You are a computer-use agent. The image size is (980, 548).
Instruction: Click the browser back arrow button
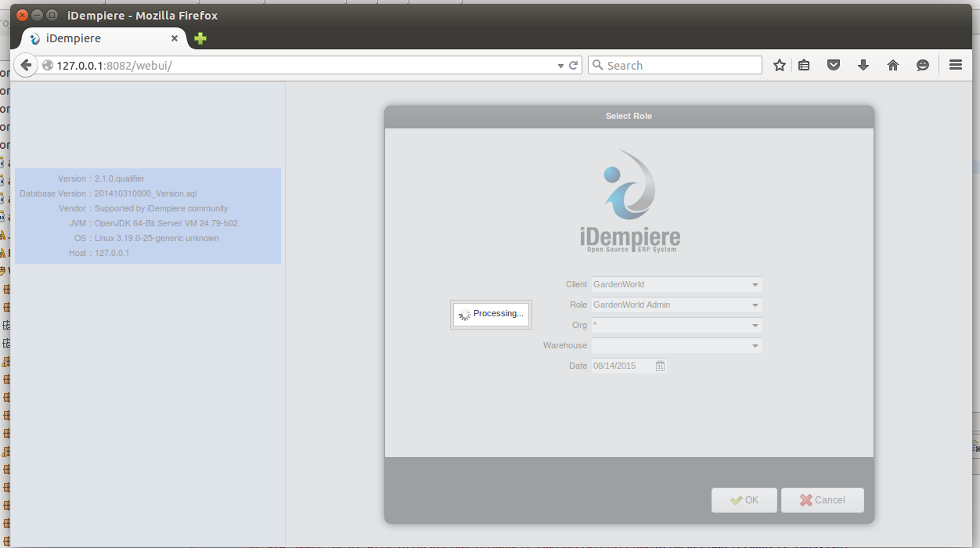click(26, 65)
